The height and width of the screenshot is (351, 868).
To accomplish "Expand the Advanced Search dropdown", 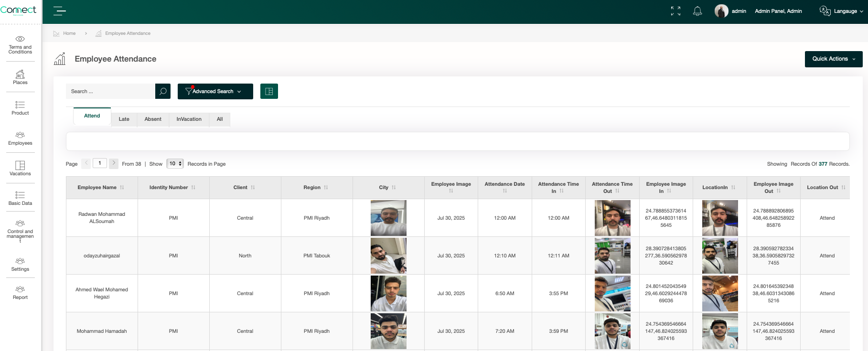I will coord(215,91).
